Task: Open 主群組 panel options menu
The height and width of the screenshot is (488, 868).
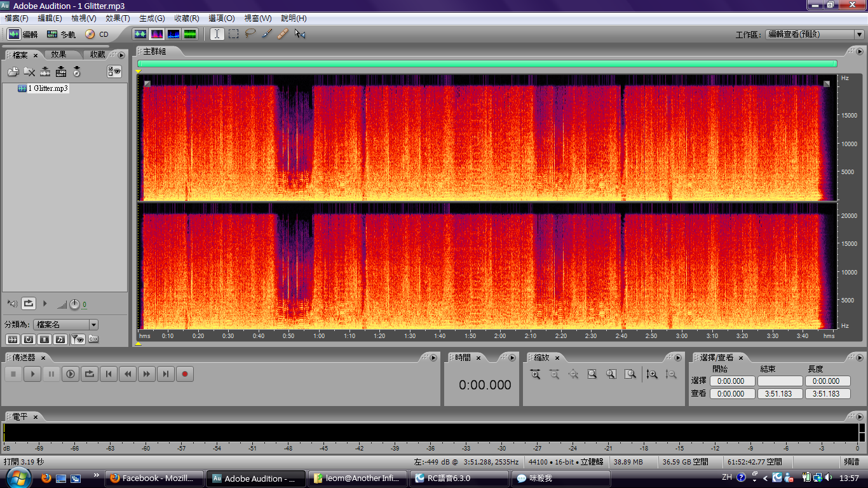Action: point(858,51)
